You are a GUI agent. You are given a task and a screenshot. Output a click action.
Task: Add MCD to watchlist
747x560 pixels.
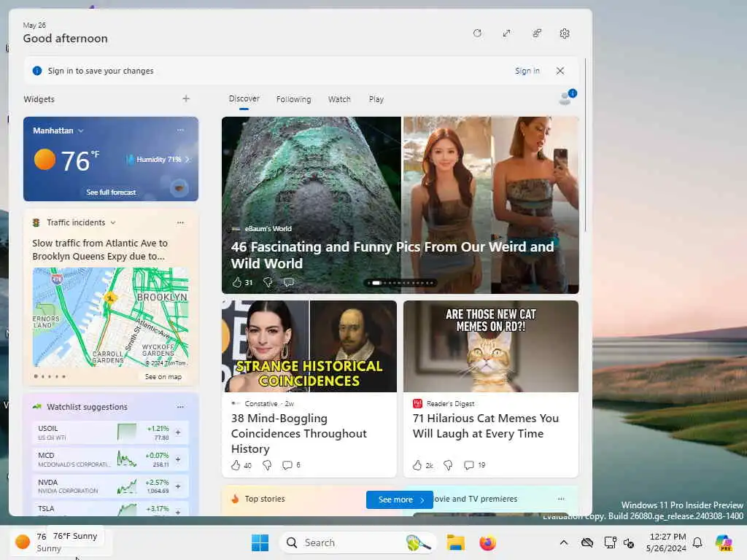tap(178, 459)
